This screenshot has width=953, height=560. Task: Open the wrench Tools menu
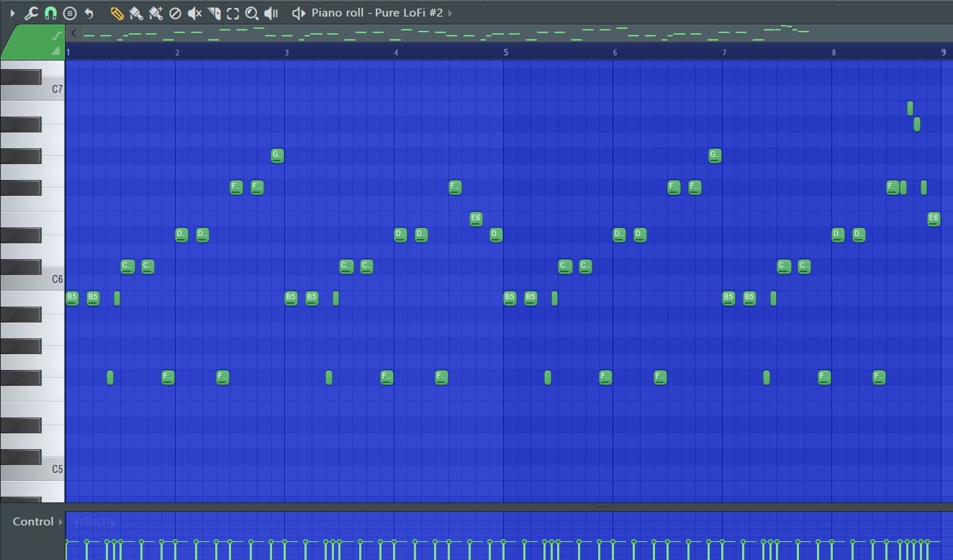pyautogui.click(x=31, y=13)
